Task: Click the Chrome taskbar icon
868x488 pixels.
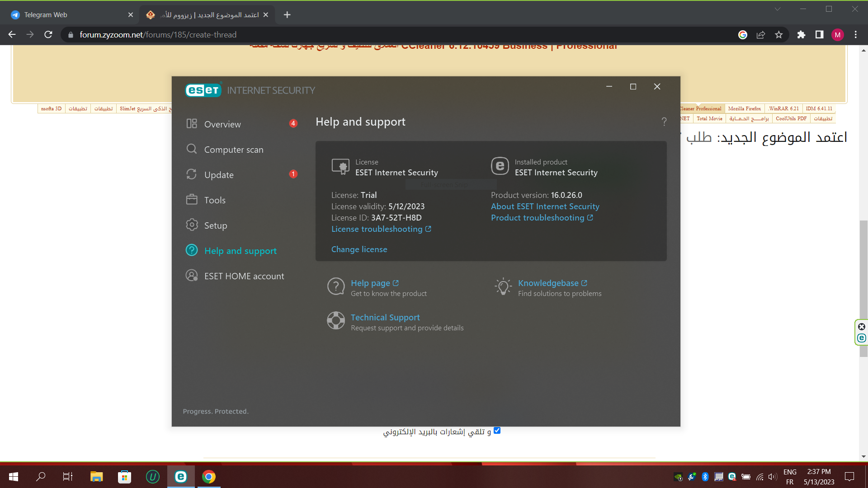Action: pos(209,477)
